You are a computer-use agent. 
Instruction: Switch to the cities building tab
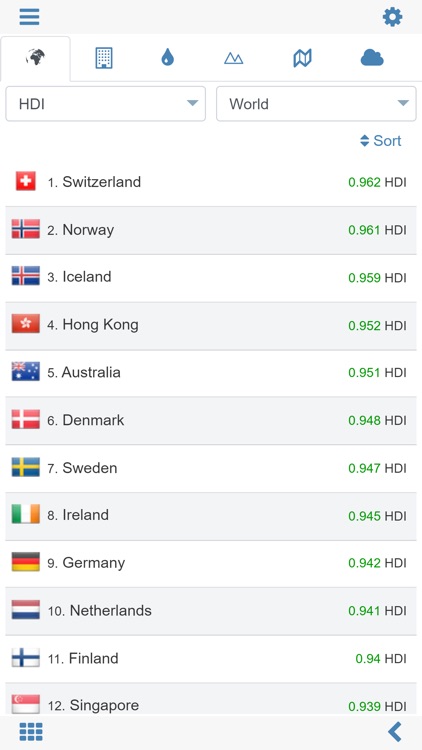[104, 58]
